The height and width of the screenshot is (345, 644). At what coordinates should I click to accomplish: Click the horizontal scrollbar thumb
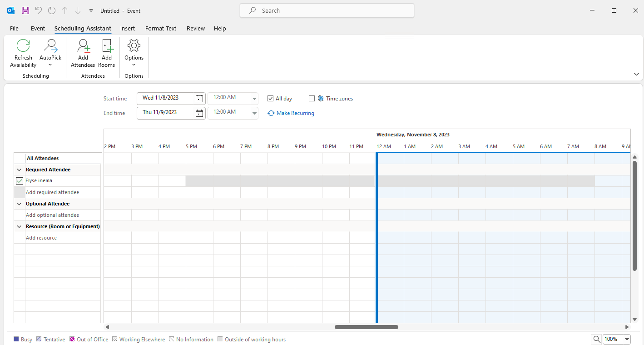(x=367, y=327)
